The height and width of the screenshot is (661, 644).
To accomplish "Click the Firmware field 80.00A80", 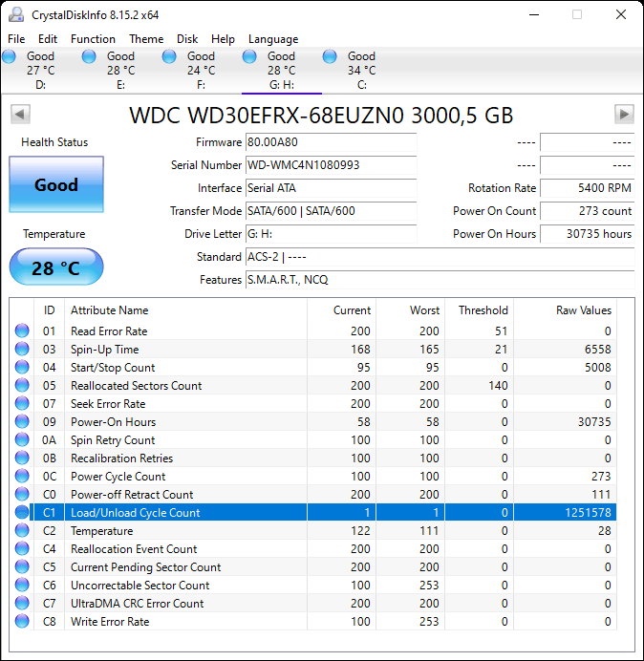I will pyautogui.click(x=331, y=142).
